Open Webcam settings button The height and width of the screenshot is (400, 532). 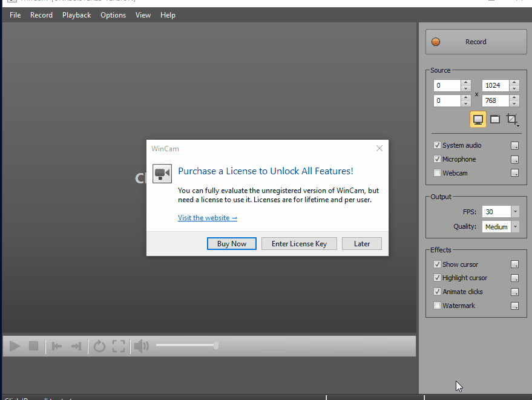point(514,173)
